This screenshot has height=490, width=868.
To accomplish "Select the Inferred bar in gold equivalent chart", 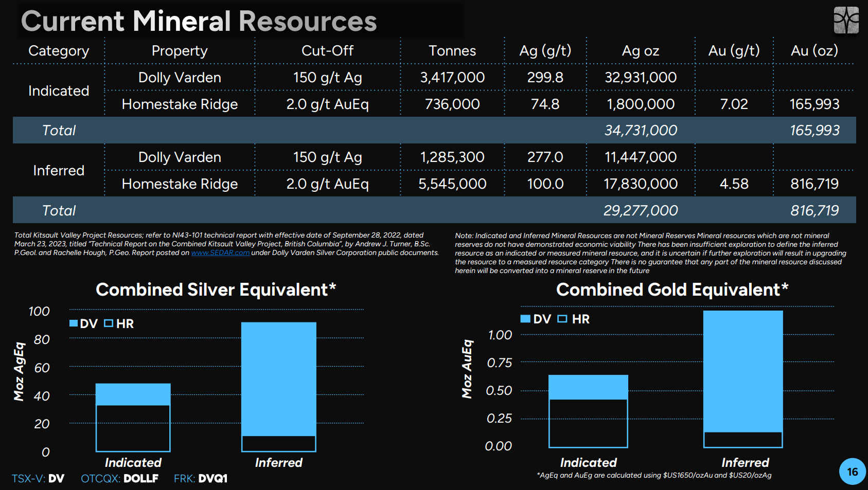I will pos(743,379).
